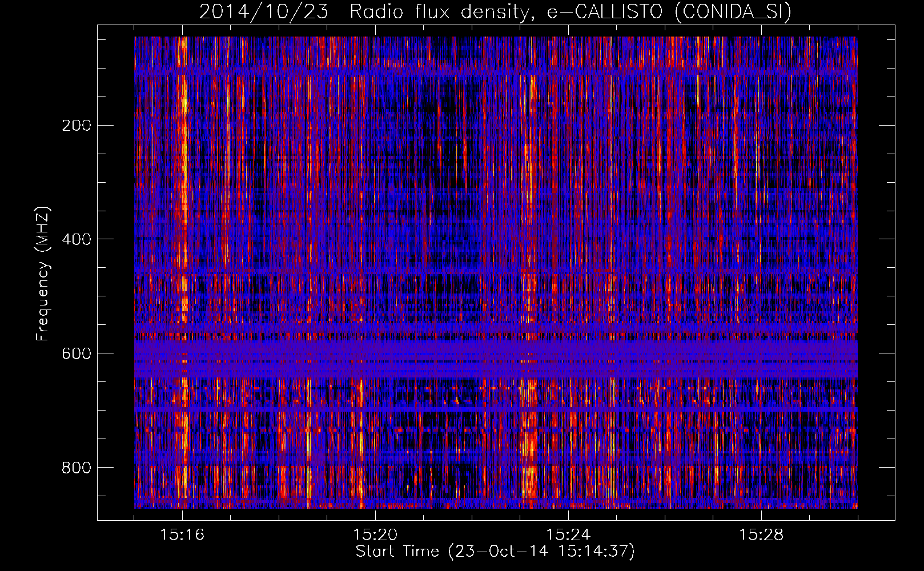Select the 400 frequency tick label
Screen dimensions: 924x571
click(77, 240)
